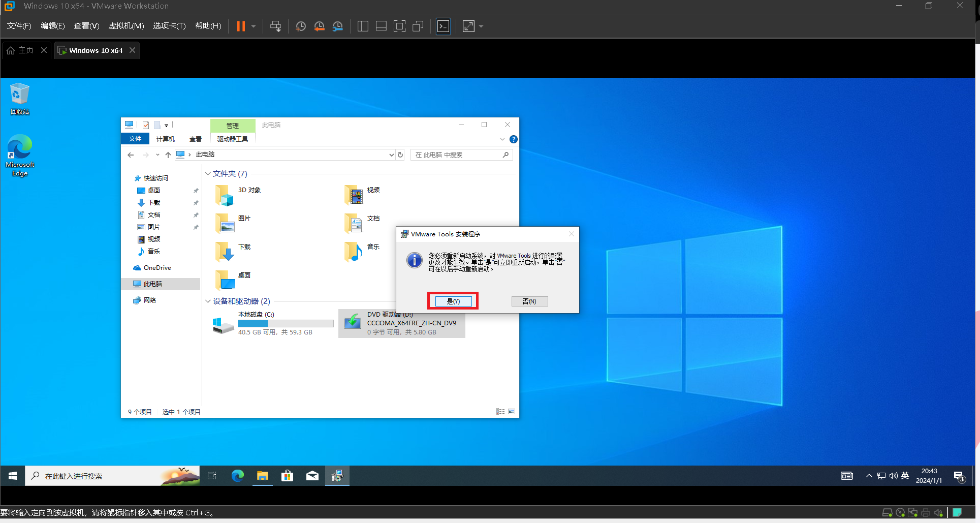Viewport: 980px width, 523px height.
Task: Switch to Unity mode icon
Action: (418, 26)
